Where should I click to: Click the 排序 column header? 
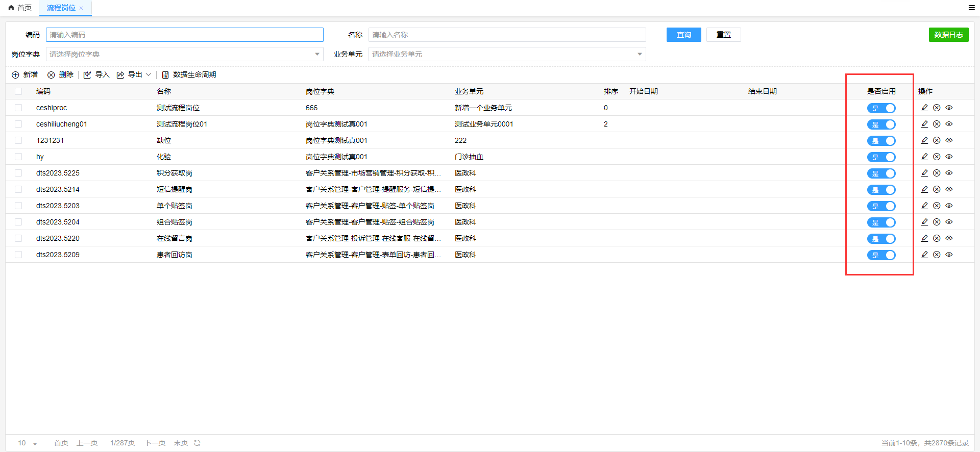click(611, 91)
